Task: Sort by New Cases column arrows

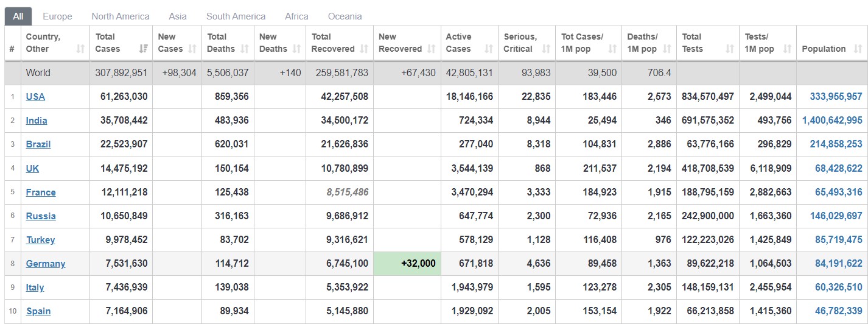Action: (x=193, y=49)
